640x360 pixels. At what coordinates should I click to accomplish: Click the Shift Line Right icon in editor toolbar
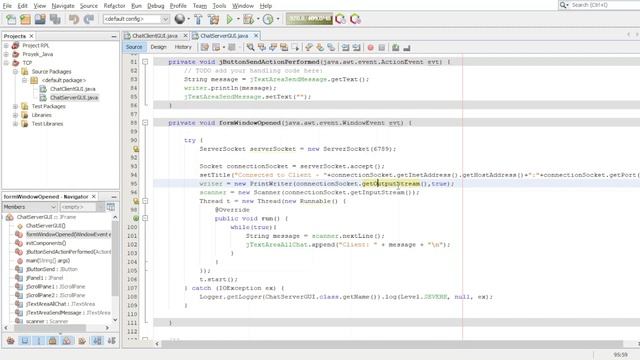point(357,47)
